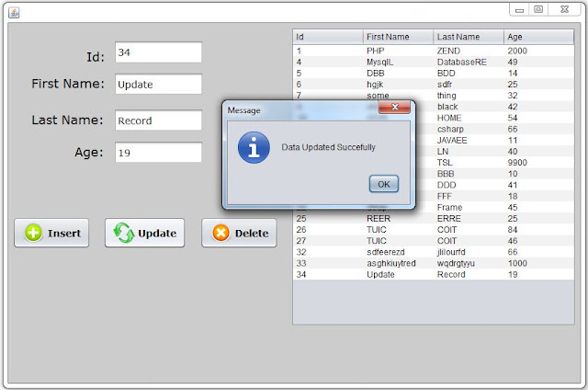Select the COIT cell in row 27
The height and width of the screenshot is (390, 588).
point(469,241)
